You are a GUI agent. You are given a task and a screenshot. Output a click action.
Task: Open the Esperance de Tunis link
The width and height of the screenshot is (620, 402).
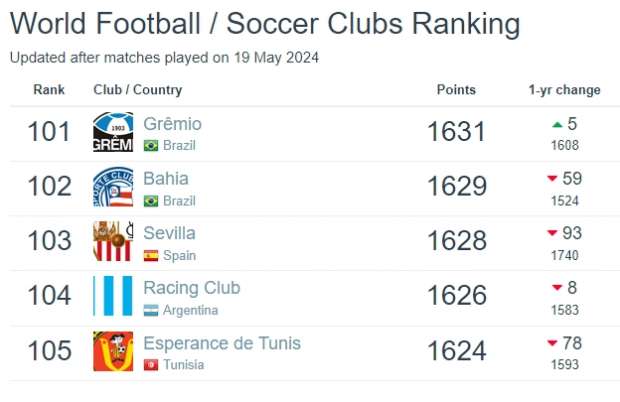(x=222, y=343)
